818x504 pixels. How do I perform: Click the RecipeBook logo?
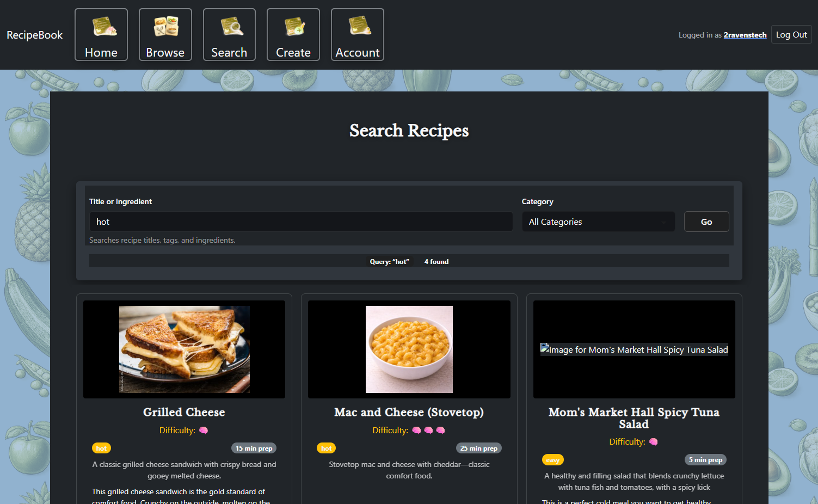pos(34,34)
